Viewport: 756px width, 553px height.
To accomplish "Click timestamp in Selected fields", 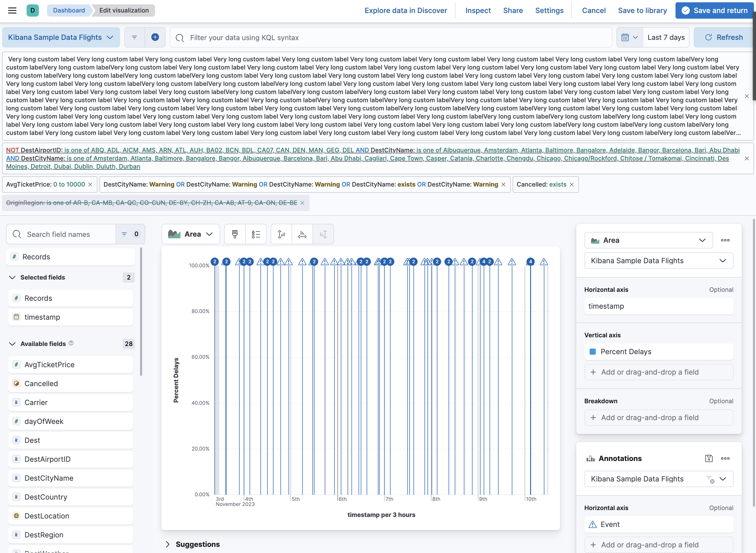I will (70, 317).
